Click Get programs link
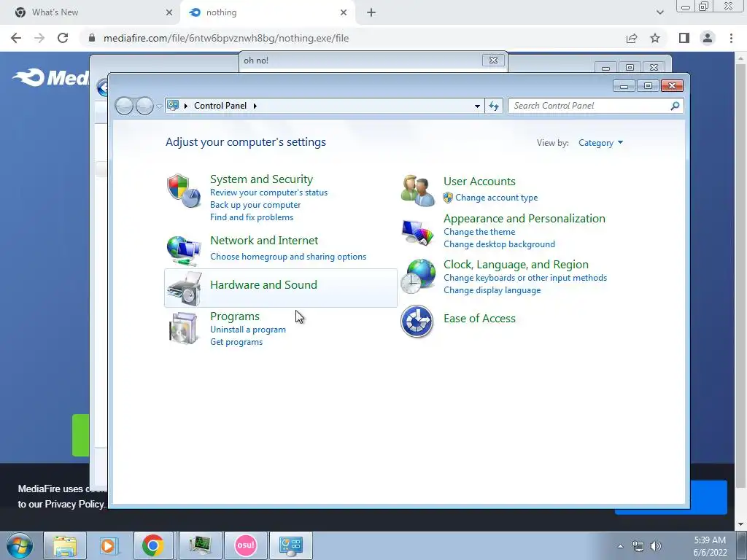The height and width of the screenshot is (560, 747). tap(236, 342)
